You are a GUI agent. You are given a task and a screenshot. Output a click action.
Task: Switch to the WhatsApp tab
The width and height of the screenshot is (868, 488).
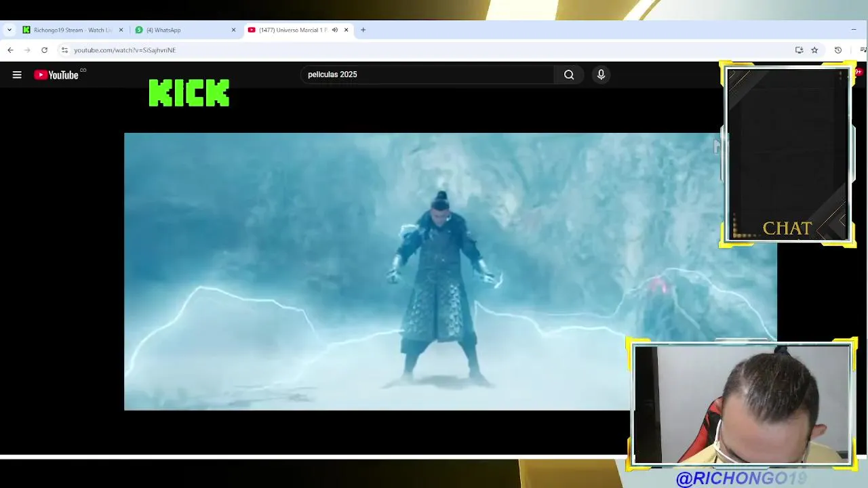[x=185, y=30]
